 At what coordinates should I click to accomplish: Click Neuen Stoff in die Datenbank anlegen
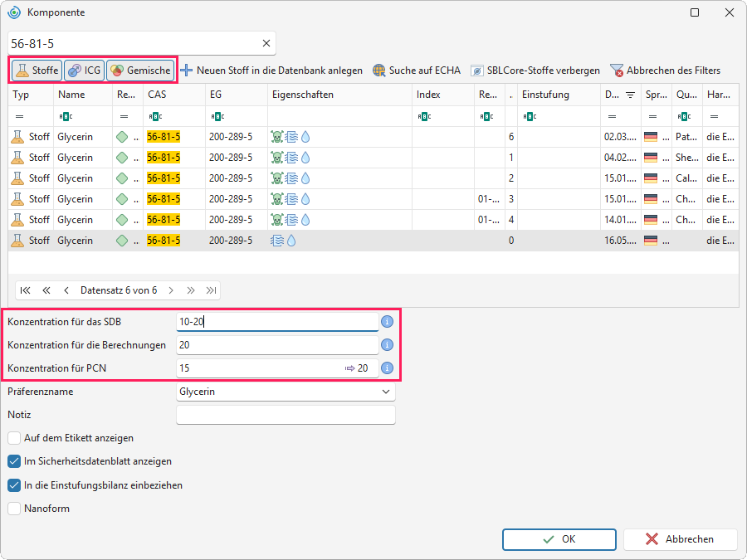[x=271, y=71]
